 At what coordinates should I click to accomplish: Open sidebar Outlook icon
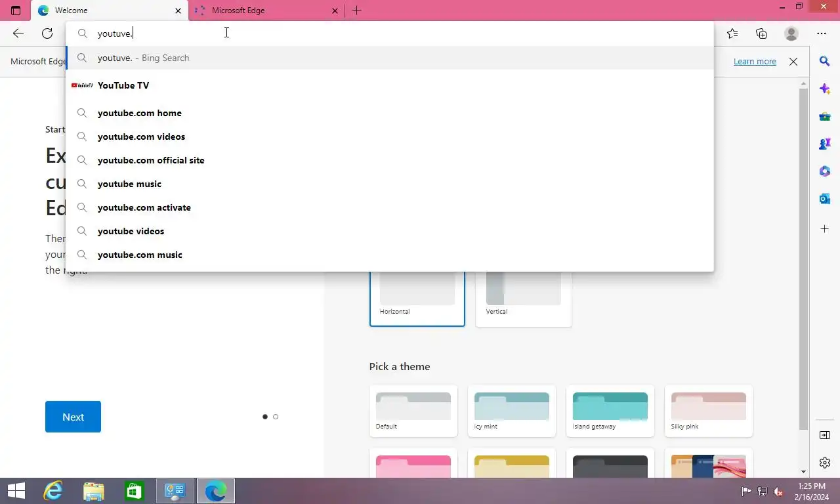825,199
